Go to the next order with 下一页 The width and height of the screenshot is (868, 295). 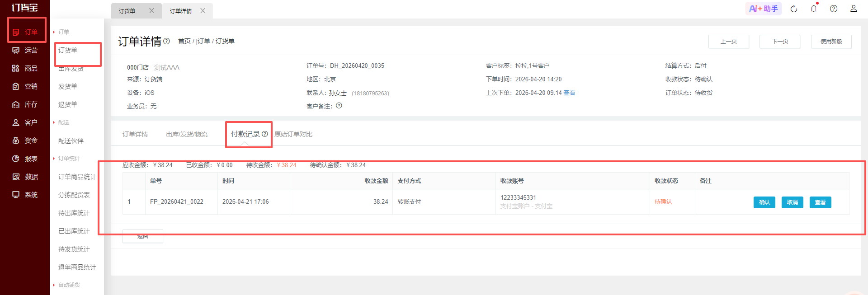coord(780,42)
